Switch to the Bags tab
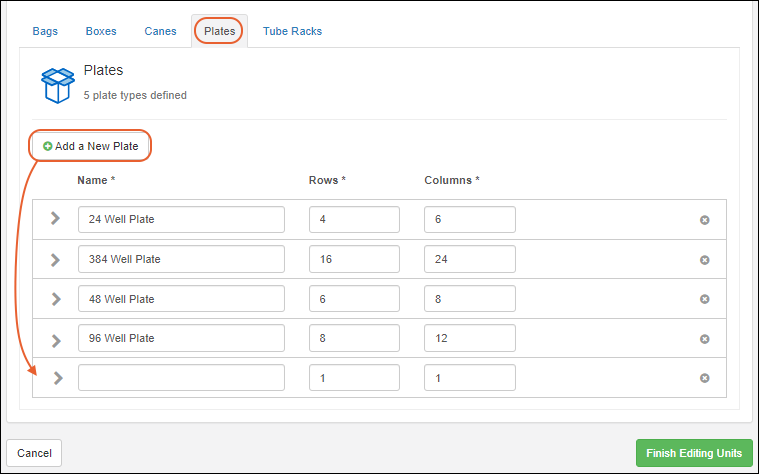 [45, 31]
